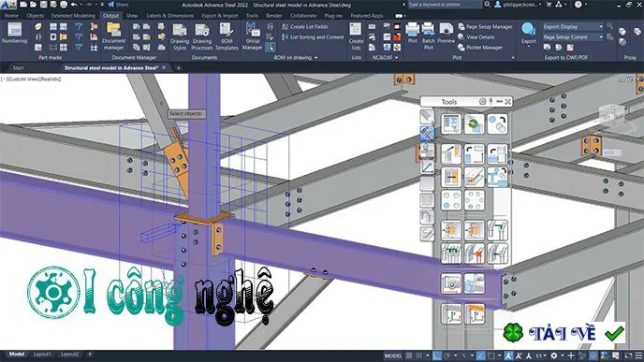Click View Details in Plot panel

pos(476,36)
